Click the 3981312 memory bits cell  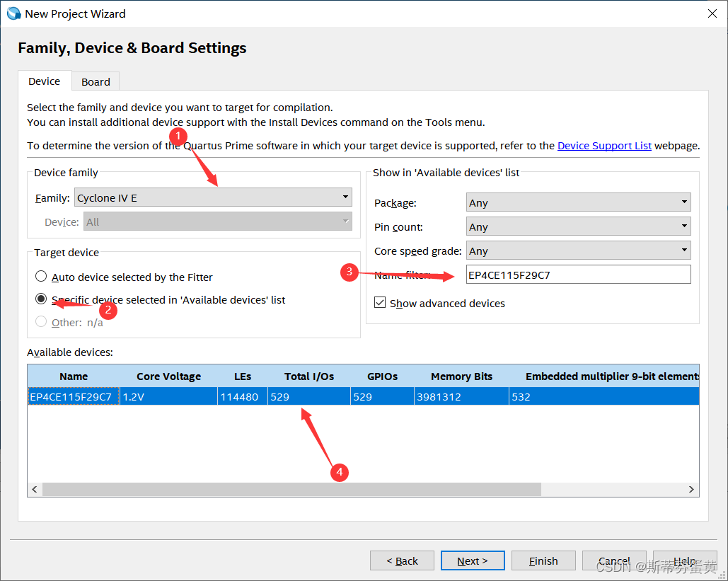[461, 396]
